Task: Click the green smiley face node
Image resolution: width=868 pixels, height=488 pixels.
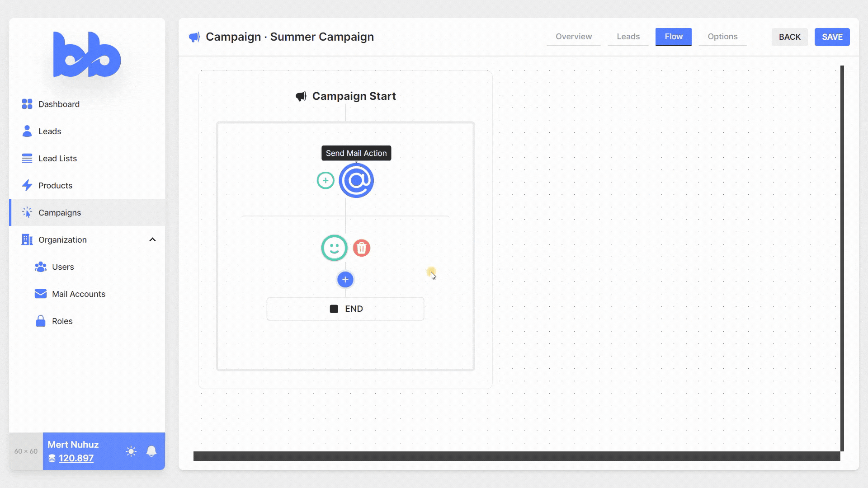Action: coord(334,248)
